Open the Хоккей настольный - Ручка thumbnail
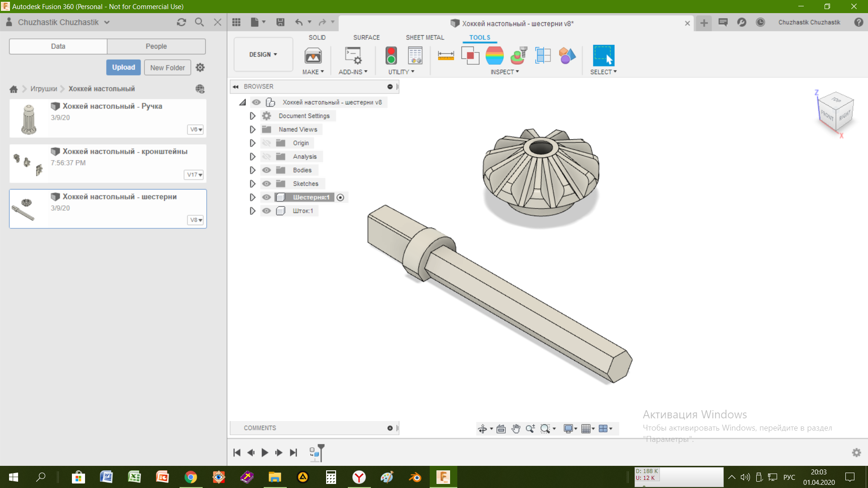868x488 pixels. coord(29,119)
